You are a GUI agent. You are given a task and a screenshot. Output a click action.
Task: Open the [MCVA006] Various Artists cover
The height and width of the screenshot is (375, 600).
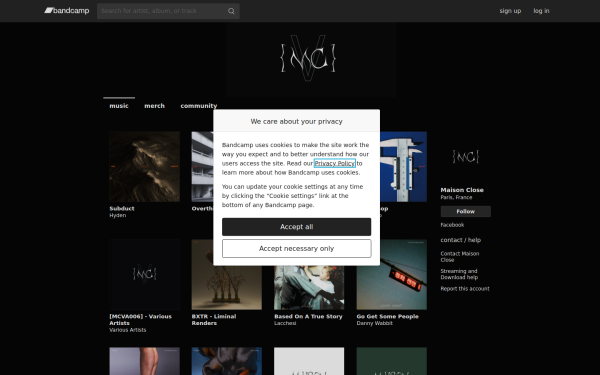144,274
